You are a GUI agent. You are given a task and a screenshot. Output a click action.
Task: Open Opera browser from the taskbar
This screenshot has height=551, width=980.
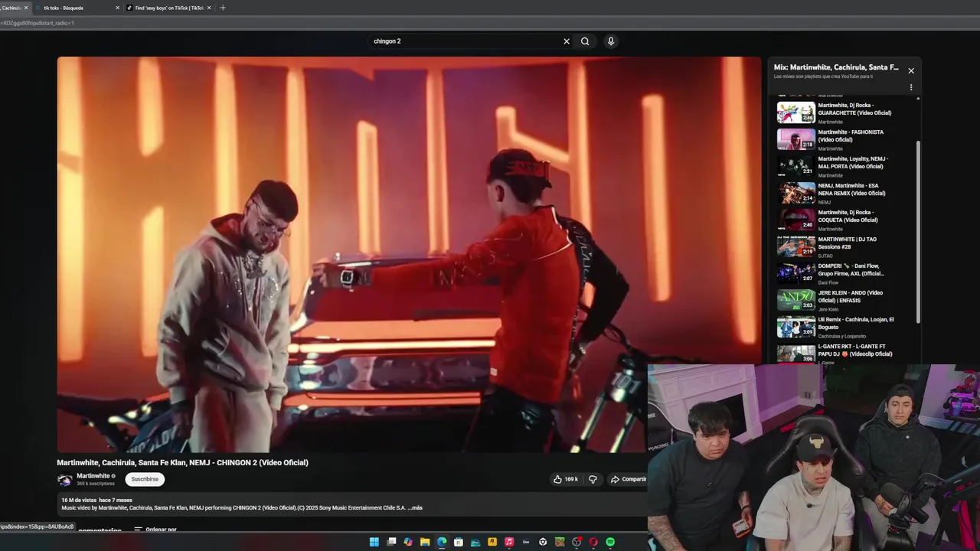click(x=593, y=542)
